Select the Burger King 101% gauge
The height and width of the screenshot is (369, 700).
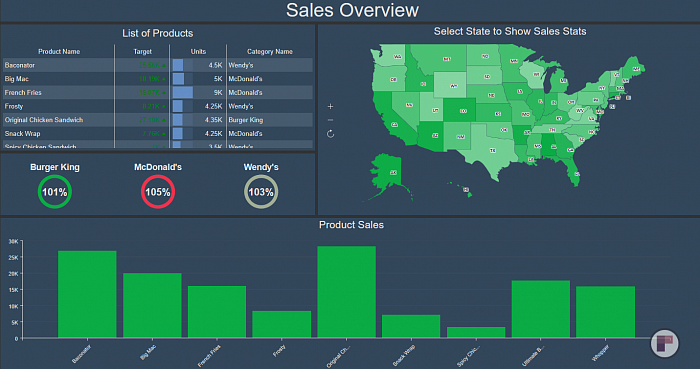54,192
